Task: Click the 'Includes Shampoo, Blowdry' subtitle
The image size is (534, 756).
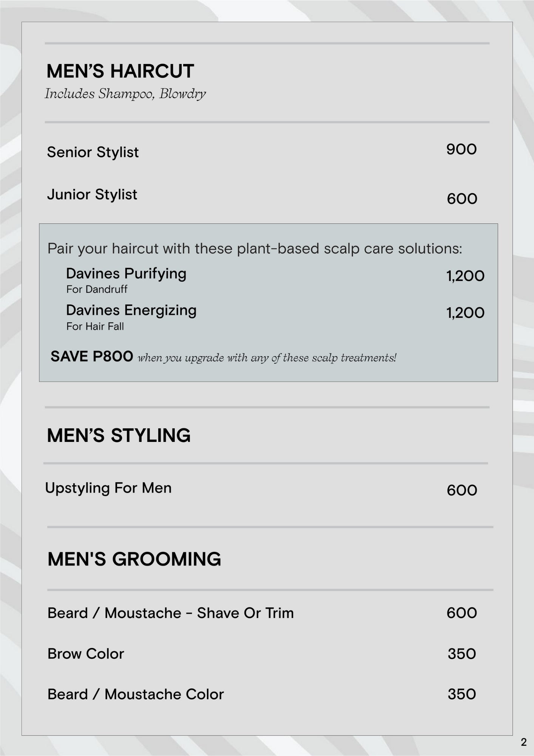Action: 125,93
